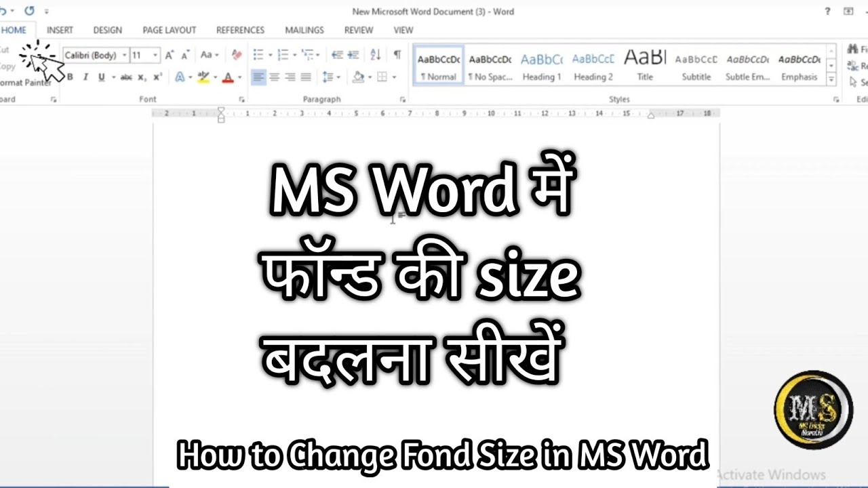Toggle Show/Hide paragraph marks
Screen dimensions: 868x488
coord(397,55)
